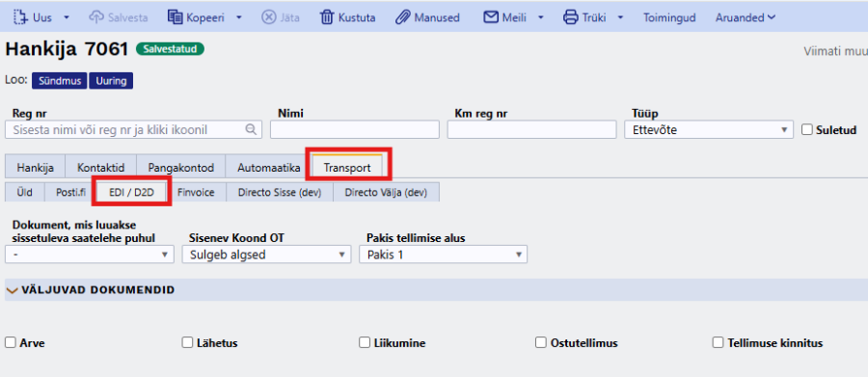Switch to the Pangakontod tab
The height and width of the screenshot is (377, 868).
point(181,167)
